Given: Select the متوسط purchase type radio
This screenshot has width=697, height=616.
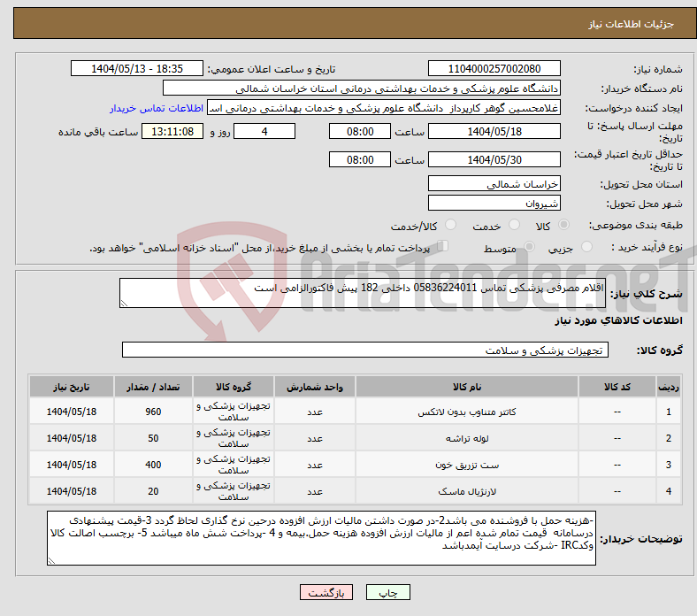Looking at the screenshot, I should click(x=529, y=246).
